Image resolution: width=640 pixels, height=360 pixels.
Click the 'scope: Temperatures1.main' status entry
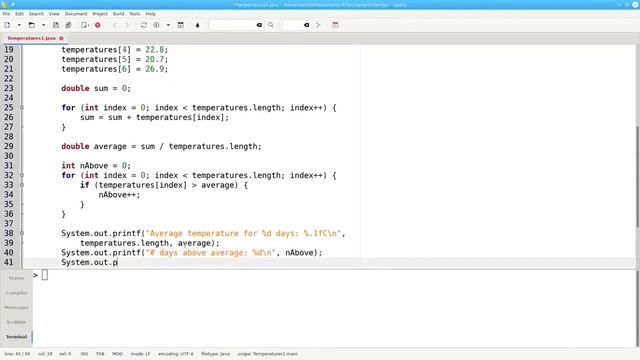click(267, 354)
